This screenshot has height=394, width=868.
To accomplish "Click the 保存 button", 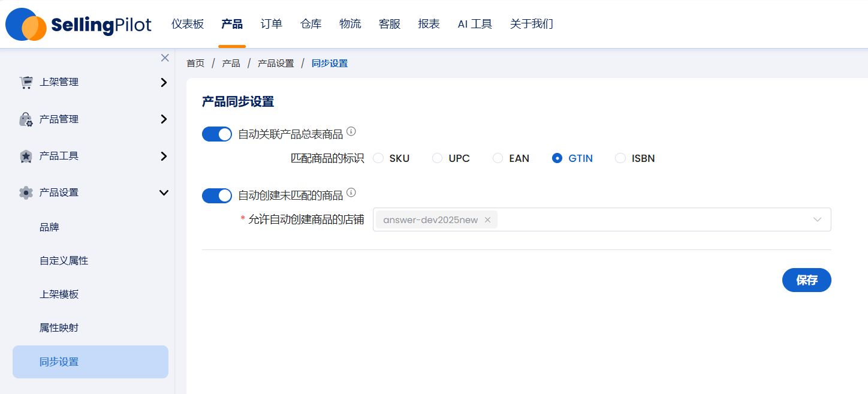I will tap(806, 280).
